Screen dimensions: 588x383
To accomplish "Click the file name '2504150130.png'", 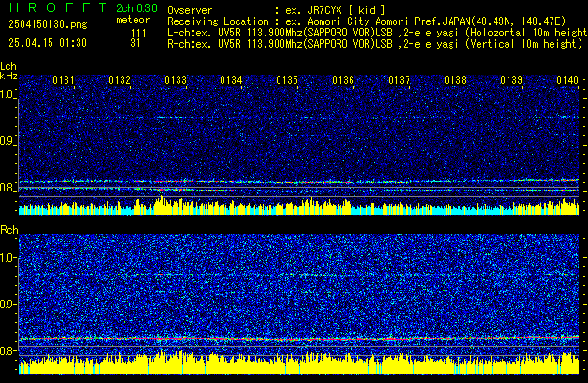I will click(x=48, y=24).
